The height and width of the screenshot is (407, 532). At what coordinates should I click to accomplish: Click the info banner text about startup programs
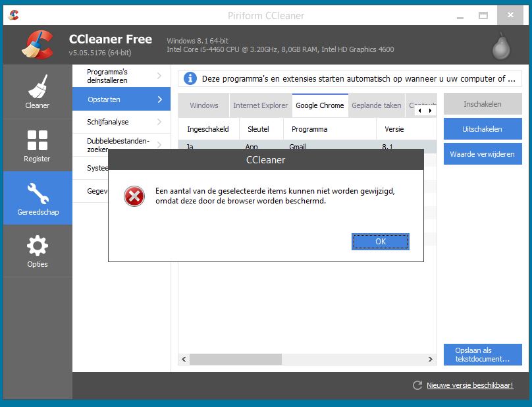pos(359,79)
